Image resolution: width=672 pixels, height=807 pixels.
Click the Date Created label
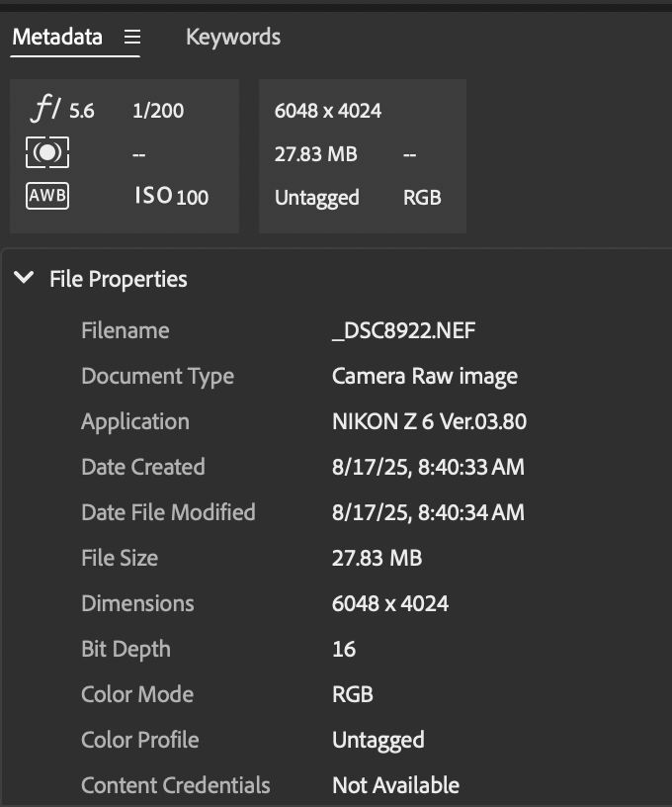143,467
